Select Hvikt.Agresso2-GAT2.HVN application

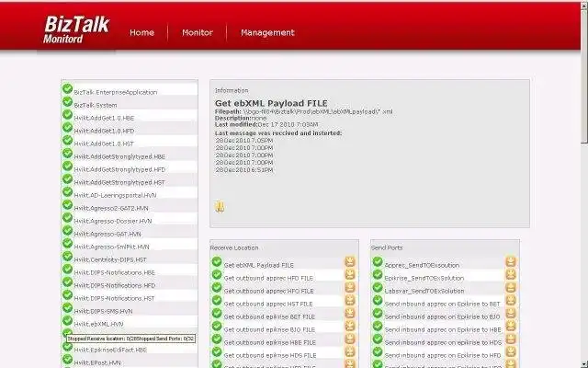111,208
